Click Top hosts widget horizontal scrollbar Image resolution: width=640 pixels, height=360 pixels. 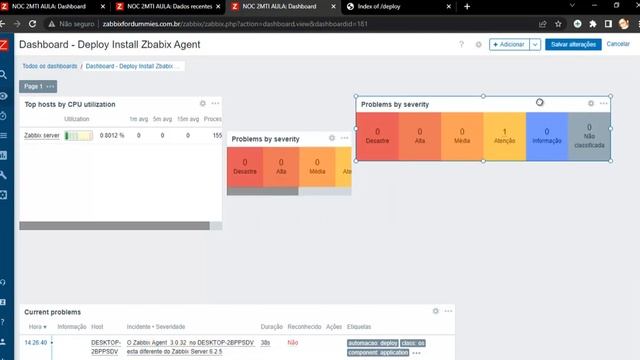click(114, 226)
